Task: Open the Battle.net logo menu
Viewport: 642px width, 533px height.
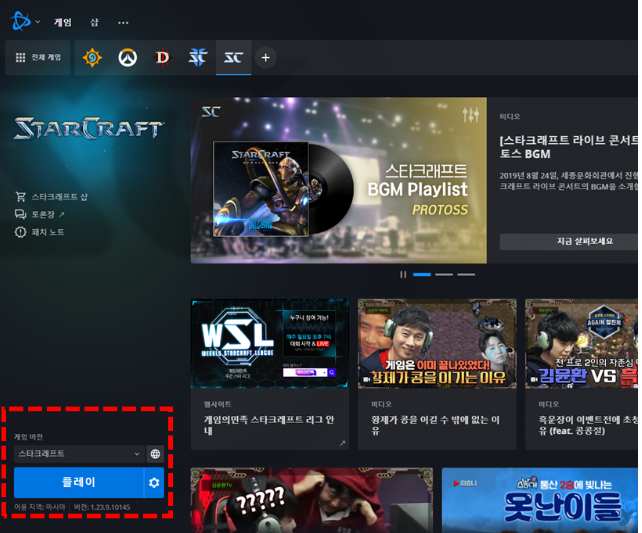Action: [x=20, y=21]
